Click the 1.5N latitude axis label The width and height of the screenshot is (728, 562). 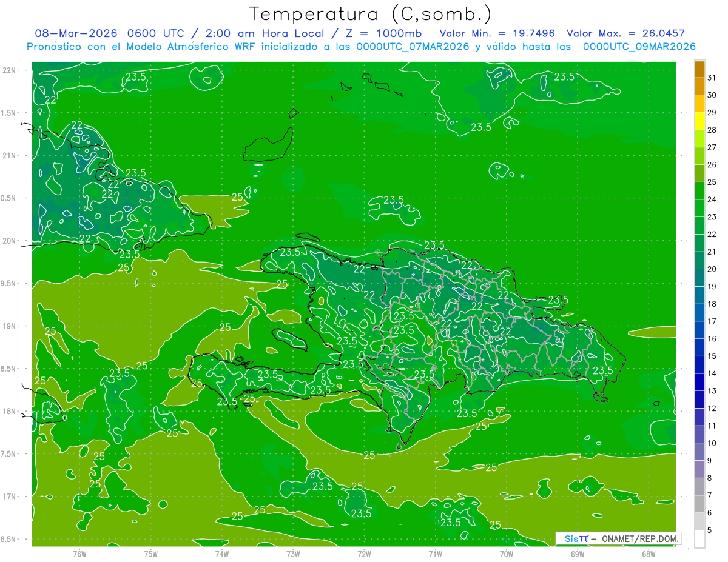pyautogui.click(x=8, y=113)
